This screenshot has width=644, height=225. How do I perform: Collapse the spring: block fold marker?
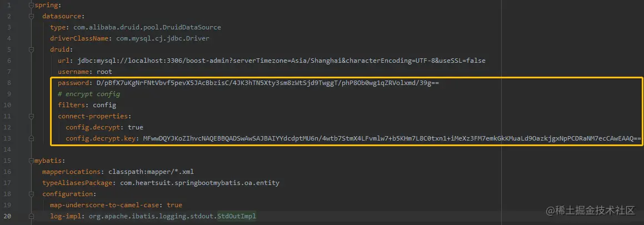point(31,6)
